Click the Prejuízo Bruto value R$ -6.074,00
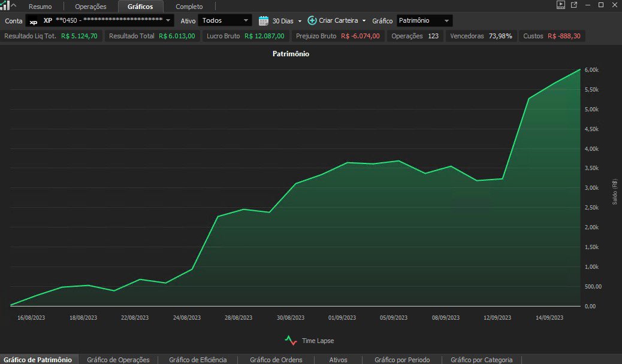Viewport: 622px width, 364px height. [360, 36]
